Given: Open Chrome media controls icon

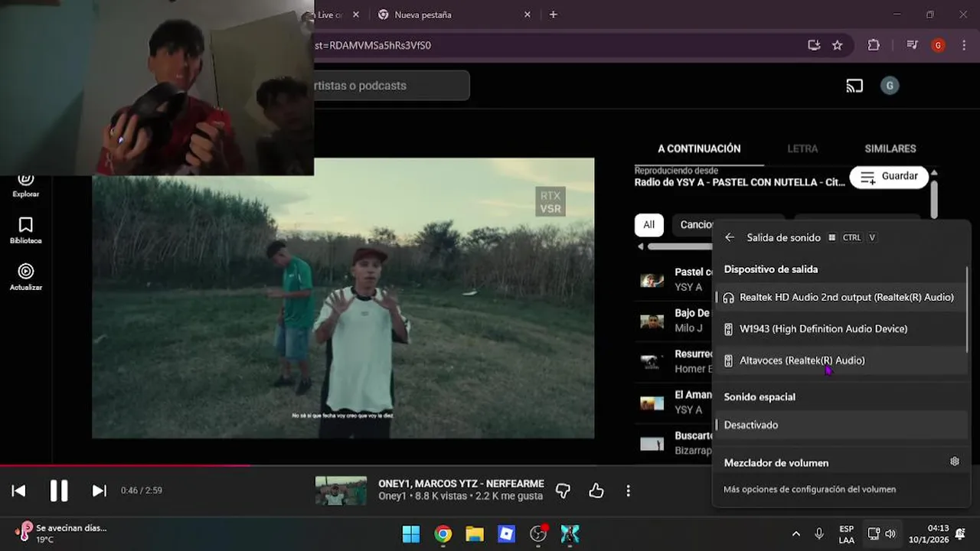Looking at the screenshot, I should pos(912,45).
